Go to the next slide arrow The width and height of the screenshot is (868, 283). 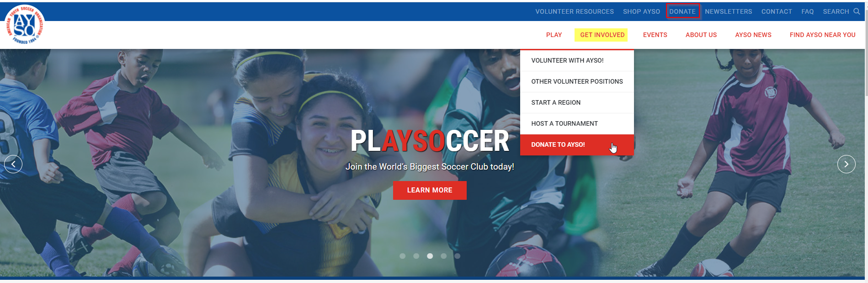pyautogui.click(x=846, y=164)
